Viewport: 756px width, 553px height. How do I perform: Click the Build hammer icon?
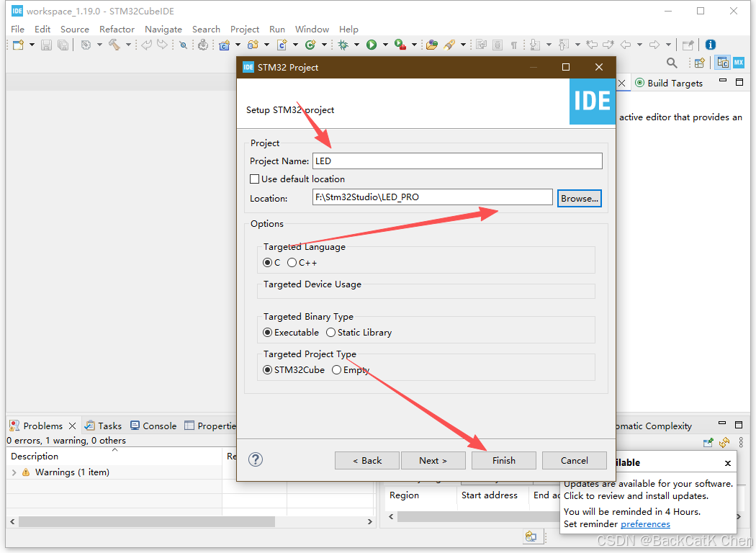[x=114, y=45]
